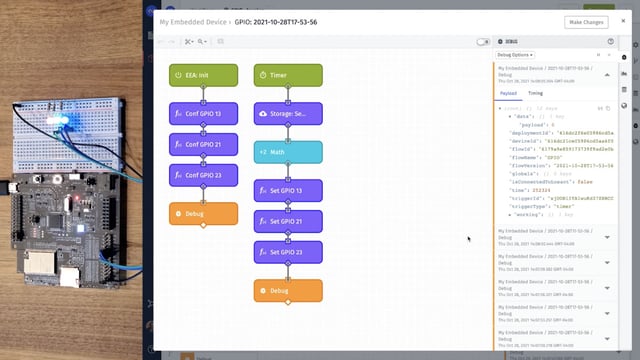
Task: Click the "flowName": "GPIO" payload line
Action: 536,158
